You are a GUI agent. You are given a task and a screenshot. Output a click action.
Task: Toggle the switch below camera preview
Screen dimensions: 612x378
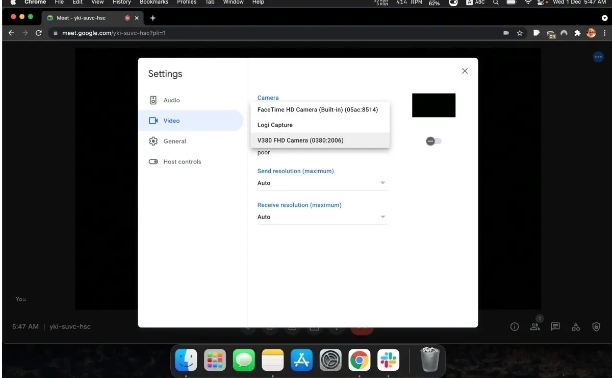tap(433, 141)
